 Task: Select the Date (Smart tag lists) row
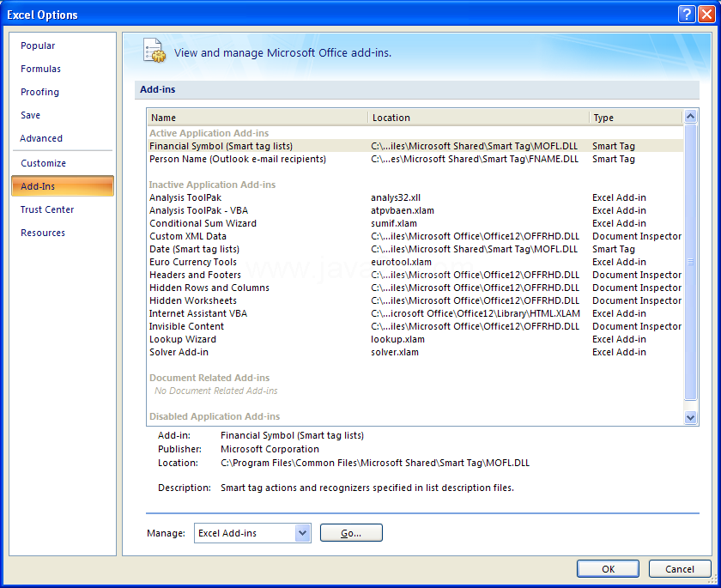click(x=415, y=249)
